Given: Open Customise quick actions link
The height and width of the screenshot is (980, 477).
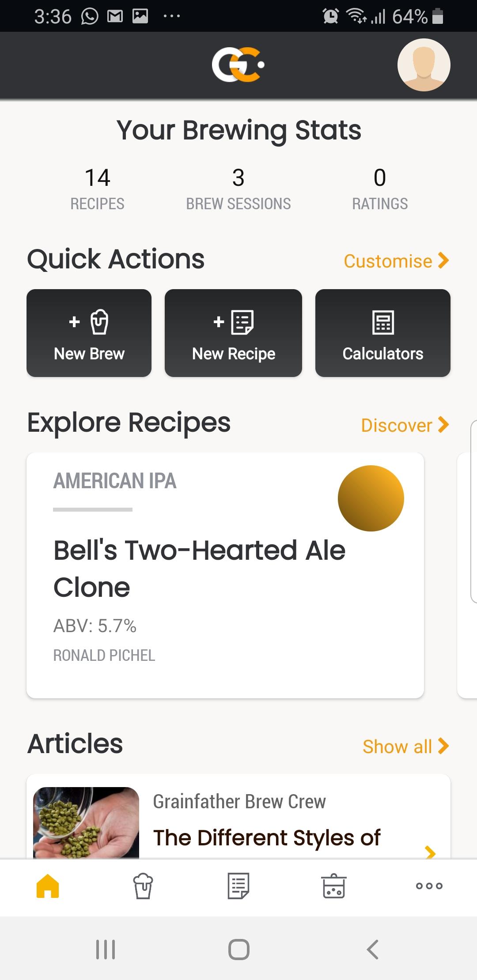Looking at the screenshot, I should coord(396,261).
